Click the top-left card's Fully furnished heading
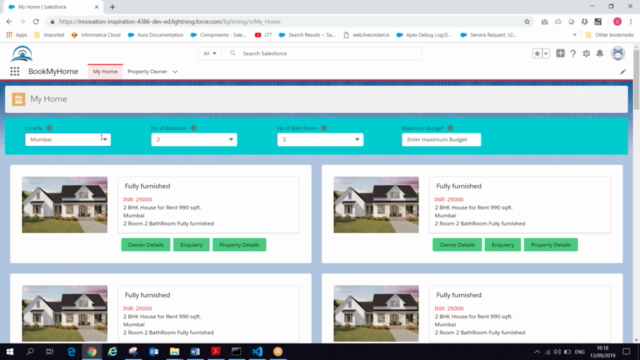The width and height of the screenshot is (640, 360). (x=147, y=186)
